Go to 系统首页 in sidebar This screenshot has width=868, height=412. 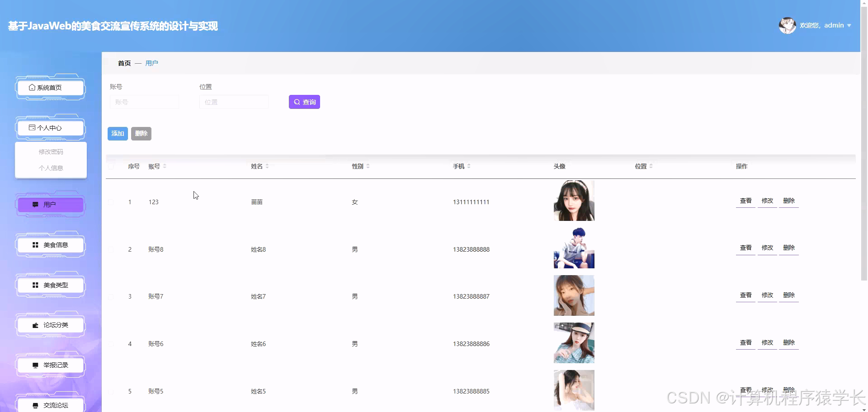tap(51, 88)
